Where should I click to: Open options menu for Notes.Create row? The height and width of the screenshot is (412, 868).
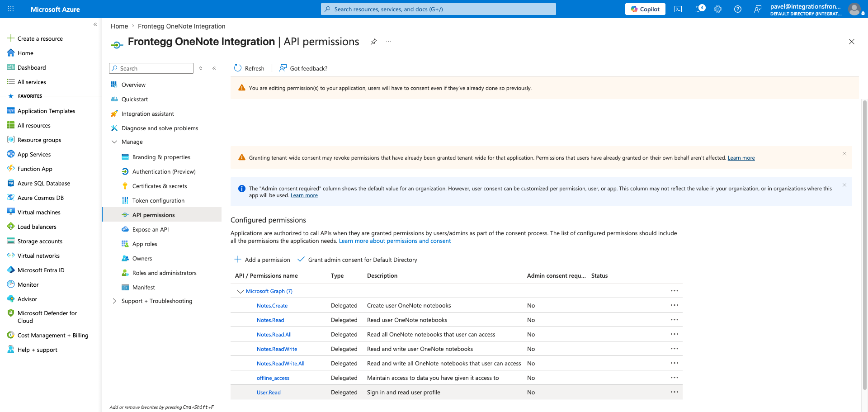675,305
